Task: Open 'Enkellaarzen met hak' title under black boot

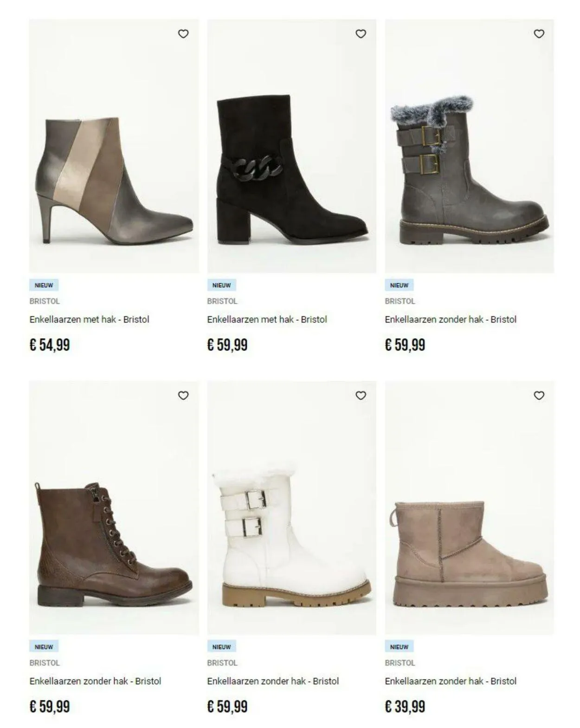Action: pyautogui.click(x=267, y=319)
